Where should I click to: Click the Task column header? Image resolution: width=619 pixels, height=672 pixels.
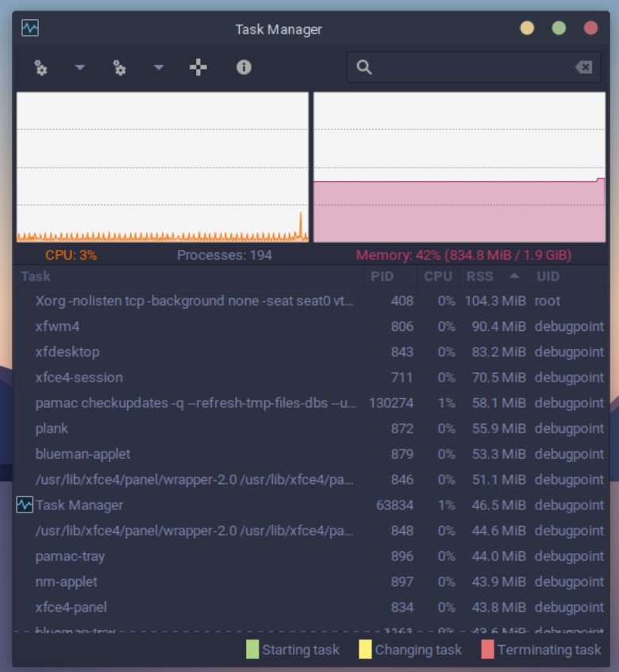pyautogui.click(x=36, y=276)
